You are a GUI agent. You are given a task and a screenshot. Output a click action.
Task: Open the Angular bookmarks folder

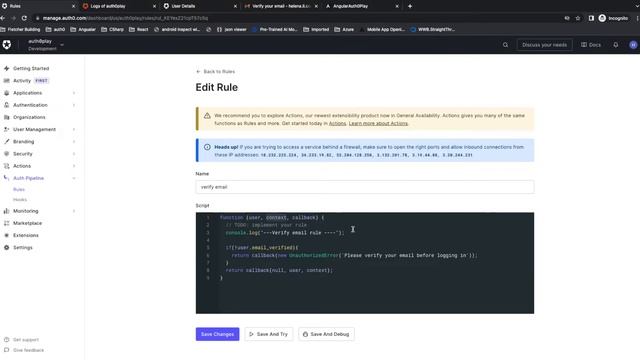[83, 29]
